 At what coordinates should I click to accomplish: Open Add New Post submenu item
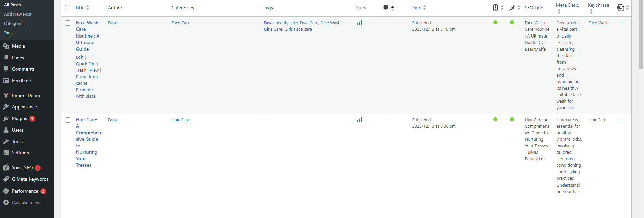17,14
